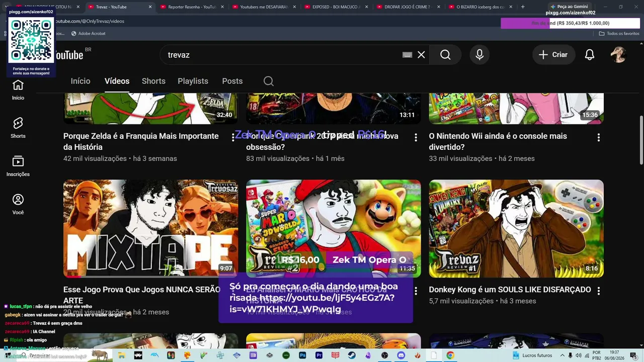Screen dimensions: 644x362
Task: Open Shorts in the left sidebar
Action: 18,128
